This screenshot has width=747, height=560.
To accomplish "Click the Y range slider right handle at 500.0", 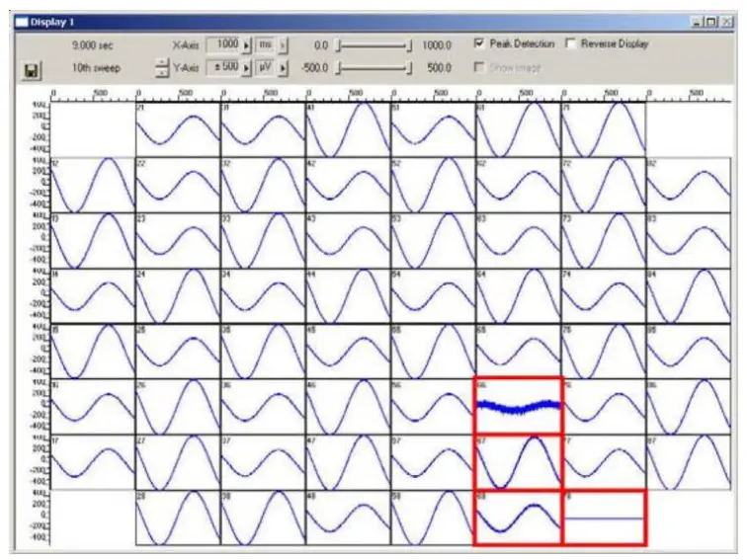I will [x=409, y=68].
